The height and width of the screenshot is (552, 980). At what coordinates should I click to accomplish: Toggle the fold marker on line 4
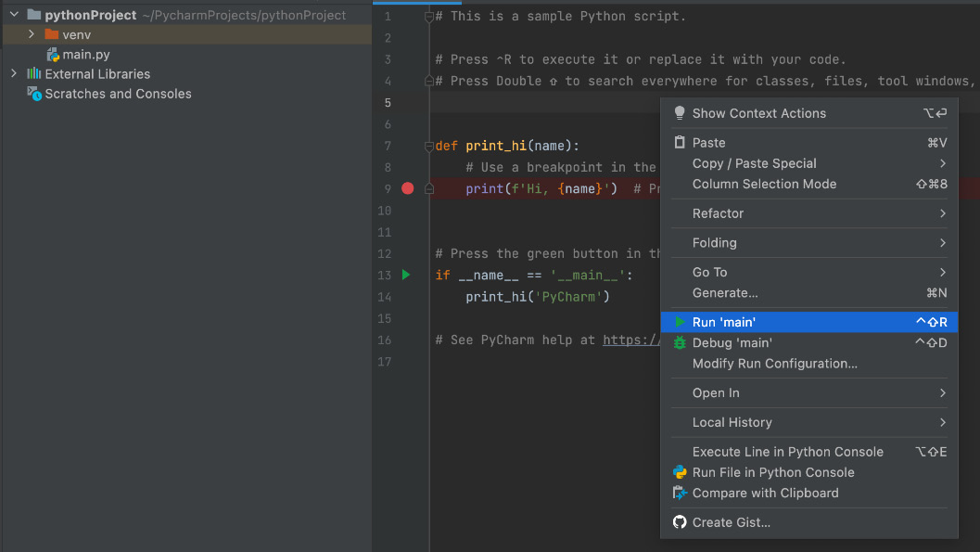428,81
